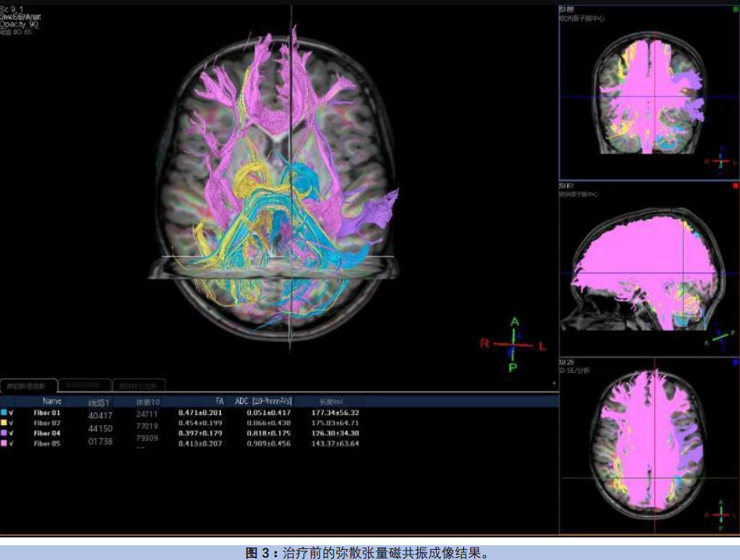Activate the coronal slice view panel

649,94
